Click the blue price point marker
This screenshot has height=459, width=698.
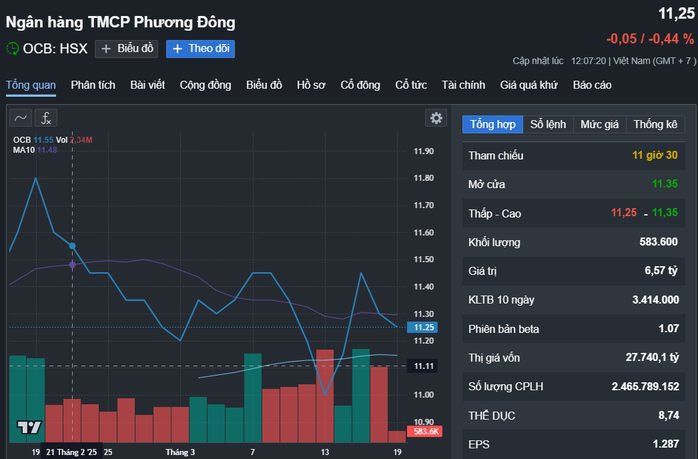(x=73, y=246)
